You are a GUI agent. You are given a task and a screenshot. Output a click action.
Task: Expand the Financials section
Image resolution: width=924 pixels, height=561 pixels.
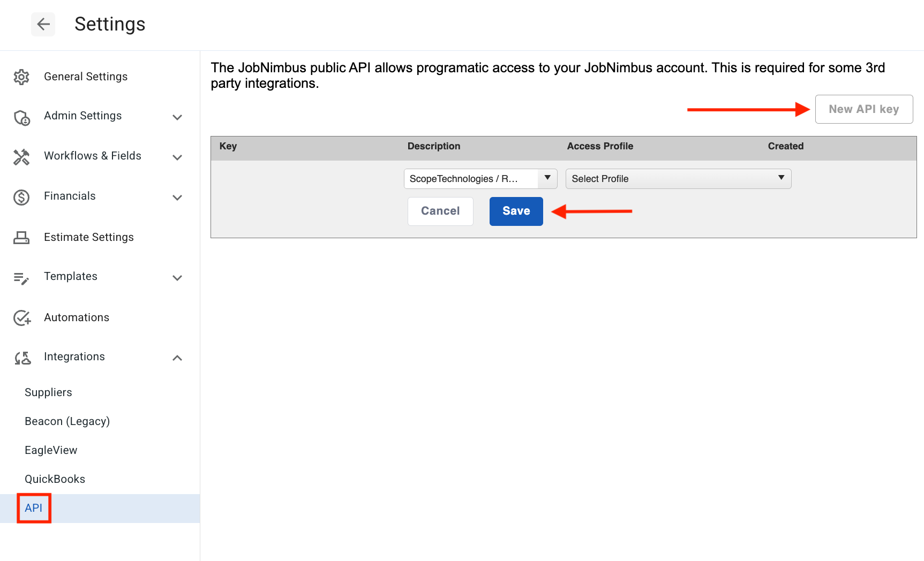177,198
